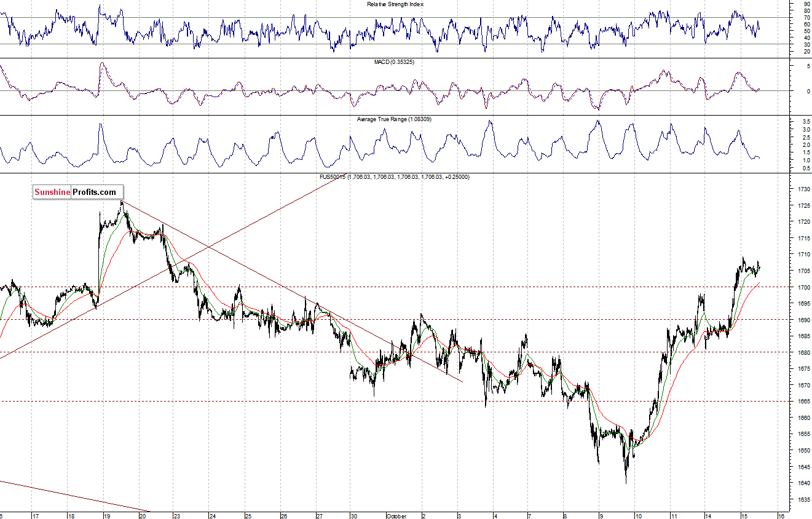Click the Average True Range (1.08309) title
Image resolution: width=812 pixels, height=519 pixels.
394,119
